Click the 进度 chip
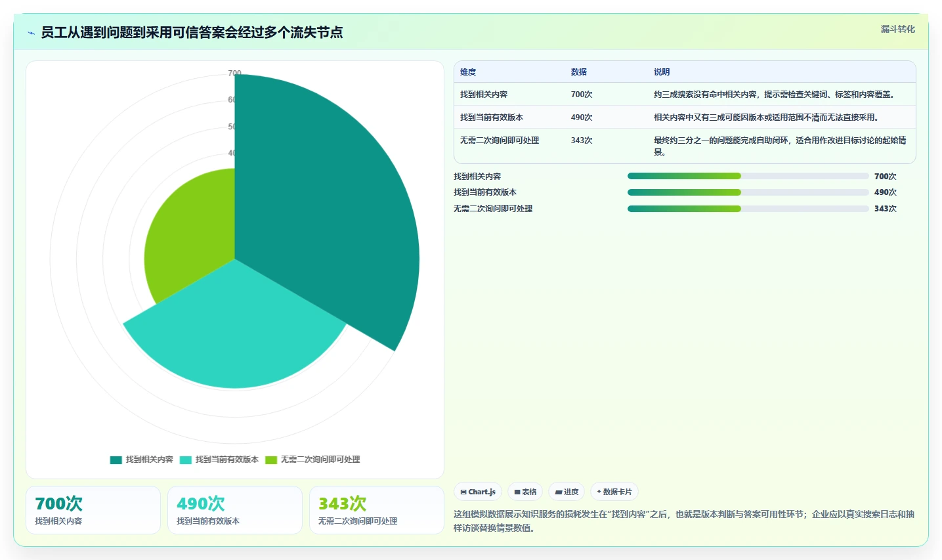 (567, 492)
